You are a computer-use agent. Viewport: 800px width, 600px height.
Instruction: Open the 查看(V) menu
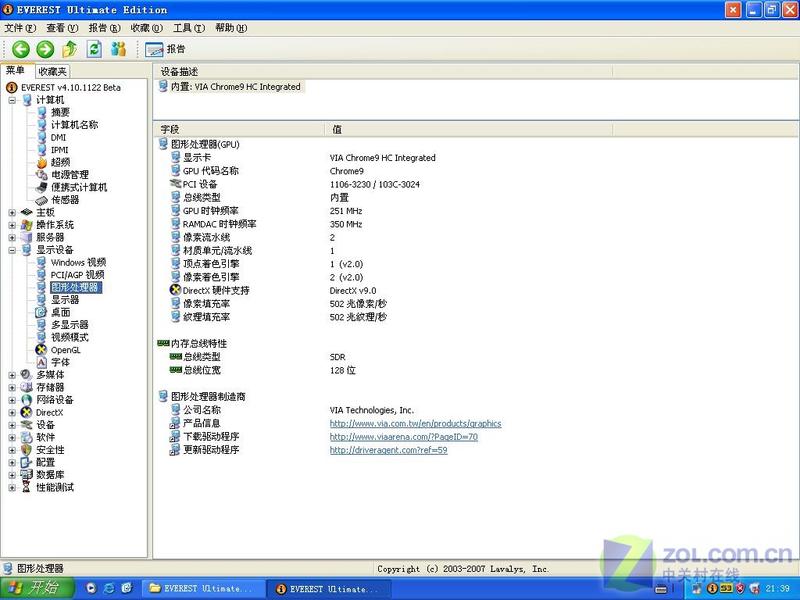click(62, 28)
